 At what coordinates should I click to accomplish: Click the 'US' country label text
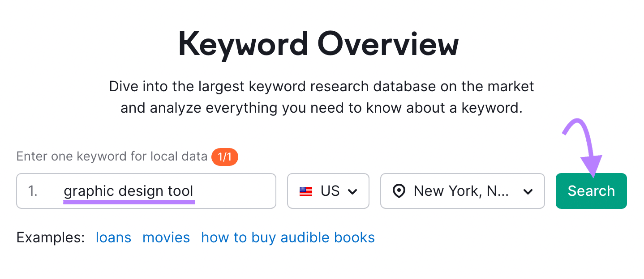[330, 191]
